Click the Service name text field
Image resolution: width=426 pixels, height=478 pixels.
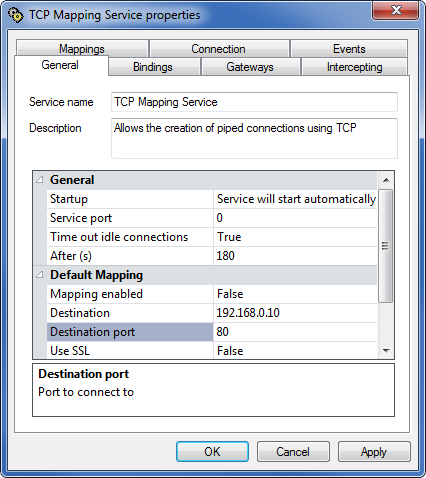(254, 102)
